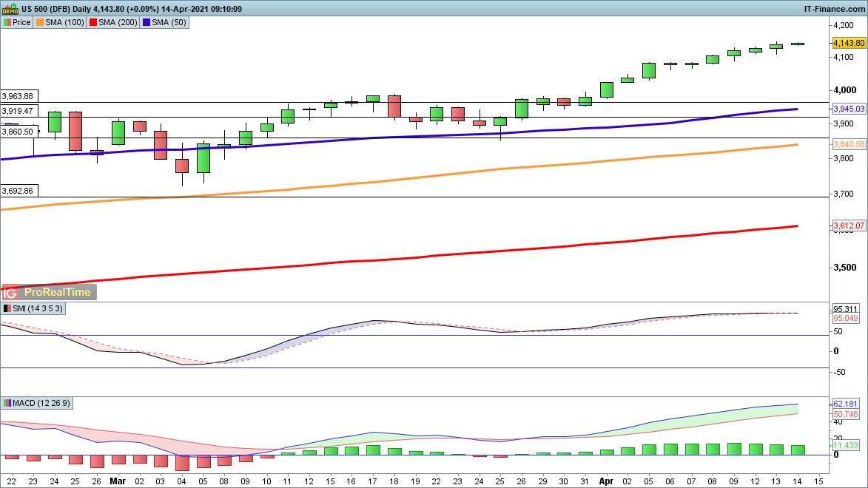868x488 pixels.
Task: Click the IG logo watermark
Action: pos(9,292)
